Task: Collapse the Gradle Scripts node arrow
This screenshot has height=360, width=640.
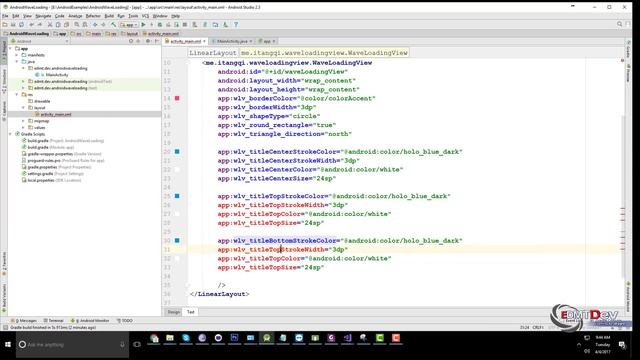Action: pos(10,134)
